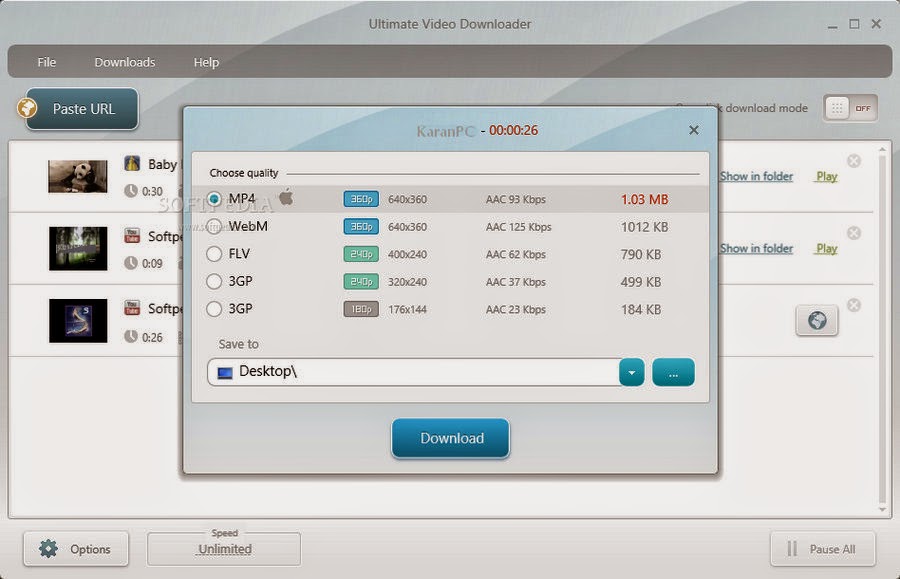Remove the 0:26 Softpedia download row
The height and width of the screenshot is (579, 900).
[854, 305]
